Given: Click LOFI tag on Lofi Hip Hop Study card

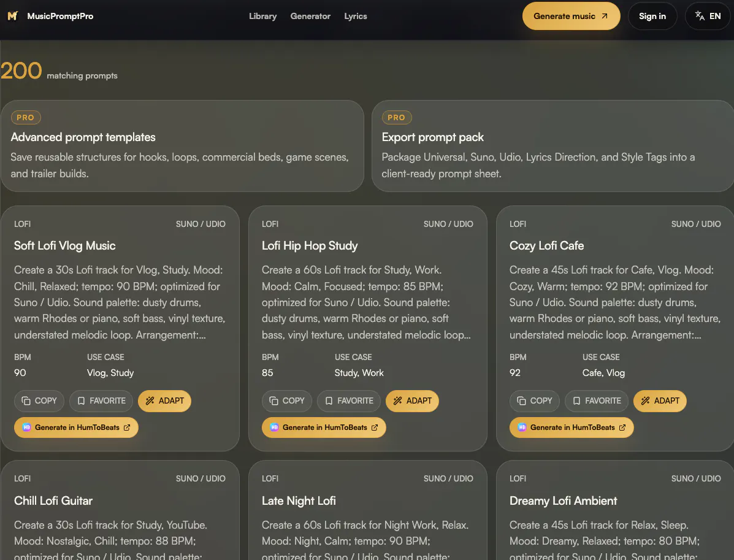Looking at the screenshot, I should coord(270,224).
